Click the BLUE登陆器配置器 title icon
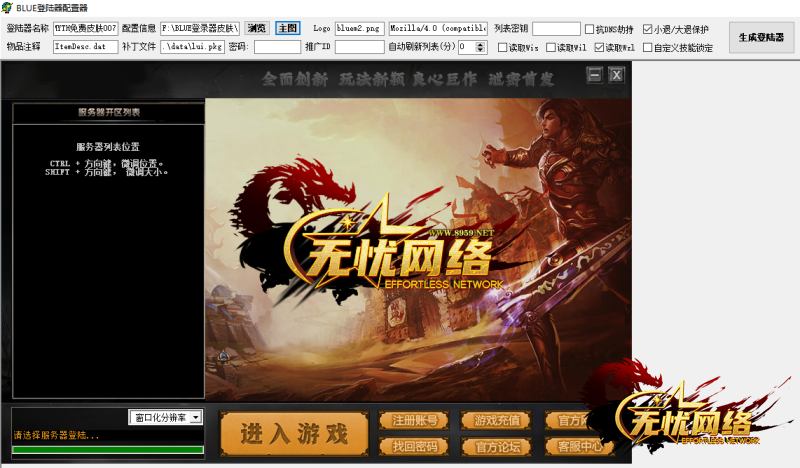This screenshot has height=468, width=800. pyautogui.click(x=7, y=8)
